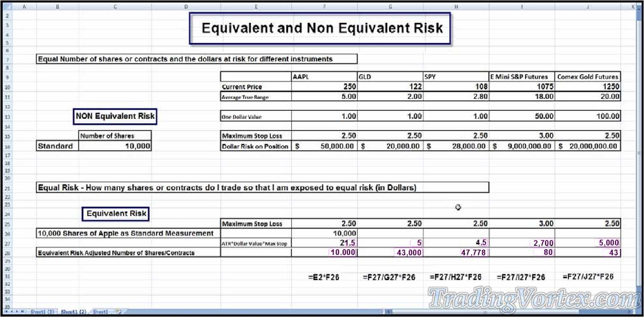Select the 'Equal Risk - How many shares' heading cell

[x=262, y=187]
